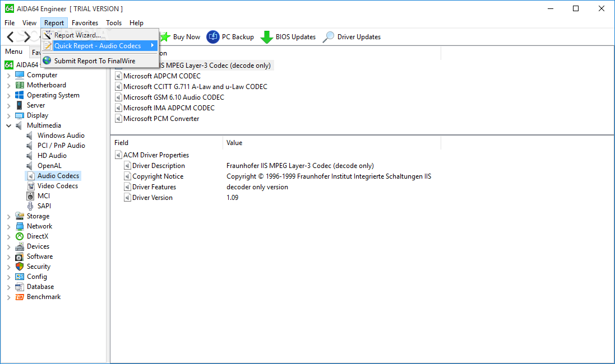The width and height of the screenshot is (615, 364).
Task: Collapse the Multimedia tree node
Action: coord(8,126)
